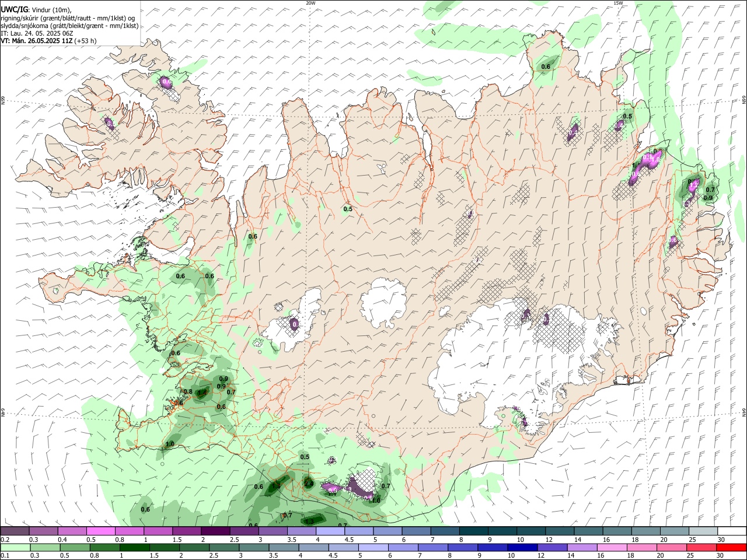
Task: Select the greyish-purple 0.2–0.3 snow swatch
Action: coord(15,531)
